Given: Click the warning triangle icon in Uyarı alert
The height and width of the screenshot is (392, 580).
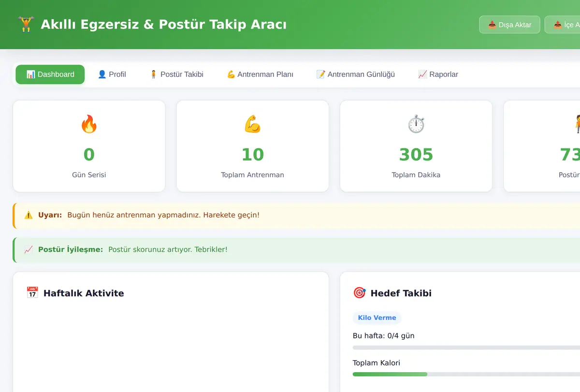Looking at the screenshot, I should click(29, 215).
